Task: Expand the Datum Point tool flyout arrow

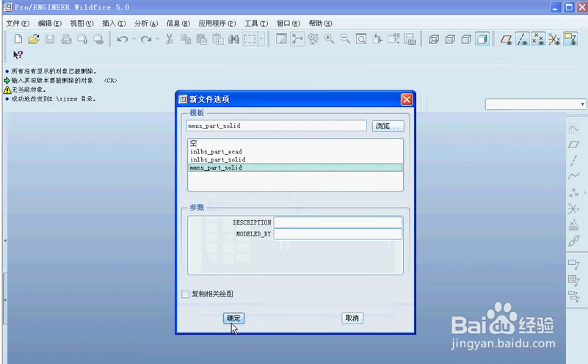Action: coord(585,193)
